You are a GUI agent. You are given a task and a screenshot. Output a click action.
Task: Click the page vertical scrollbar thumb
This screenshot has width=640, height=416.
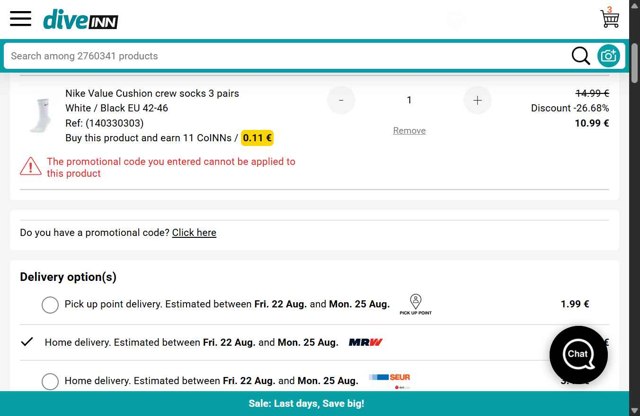coord(634,63)
